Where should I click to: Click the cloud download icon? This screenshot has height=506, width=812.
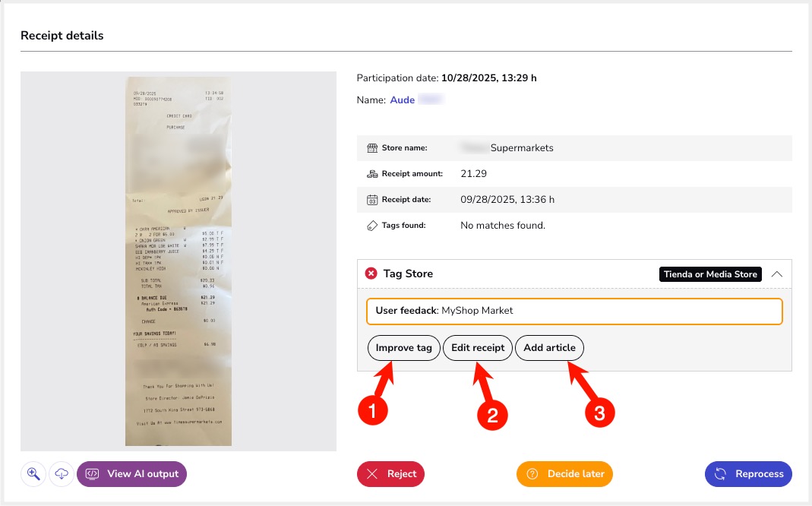(62, 474)
